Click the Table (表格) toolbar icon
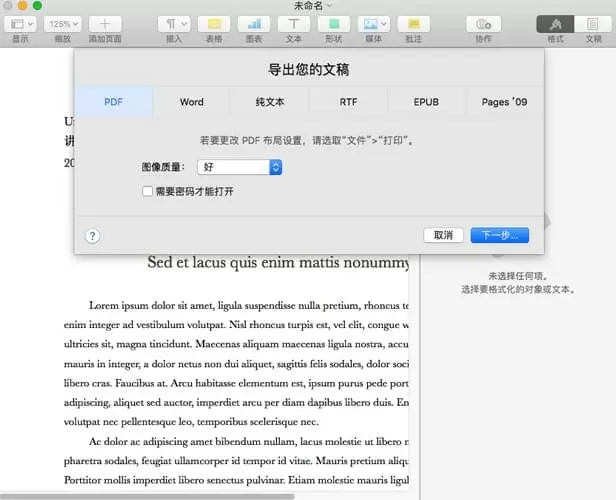Image resolution: width=616 pixels, height=500 pixels. (214, 24)
